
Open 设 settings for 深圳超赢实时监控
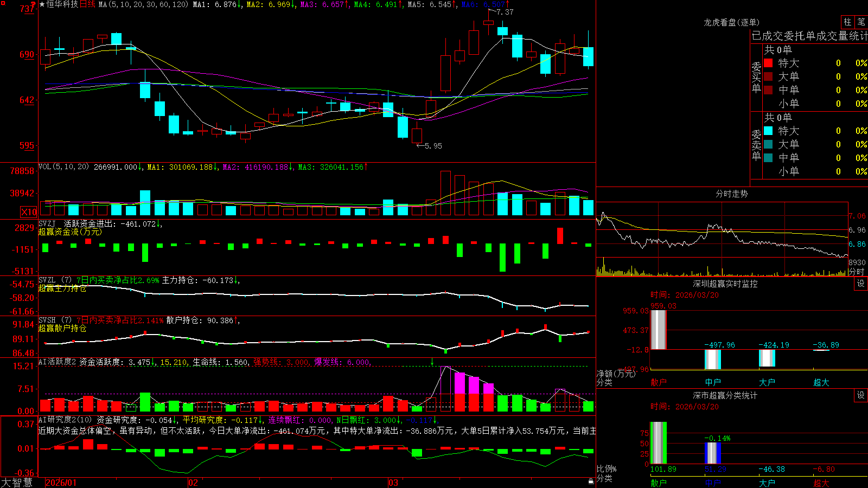click(861, 284)
